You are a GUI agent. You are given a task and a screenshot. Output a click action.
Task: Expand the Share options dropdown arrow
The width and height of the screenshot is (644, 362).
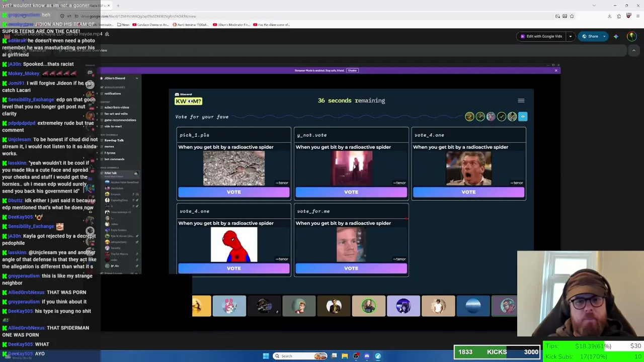[x=604, y=36]
